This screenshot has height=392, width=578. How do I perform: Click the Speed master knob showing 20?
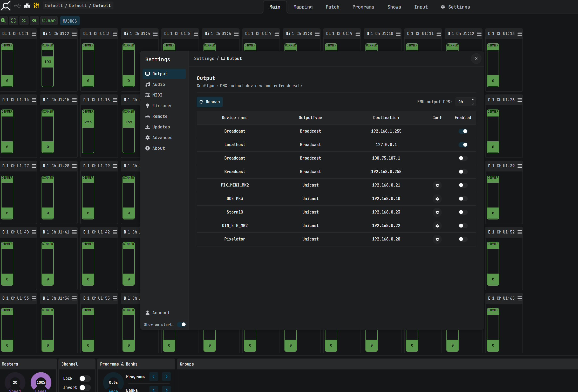click(15, 382)
